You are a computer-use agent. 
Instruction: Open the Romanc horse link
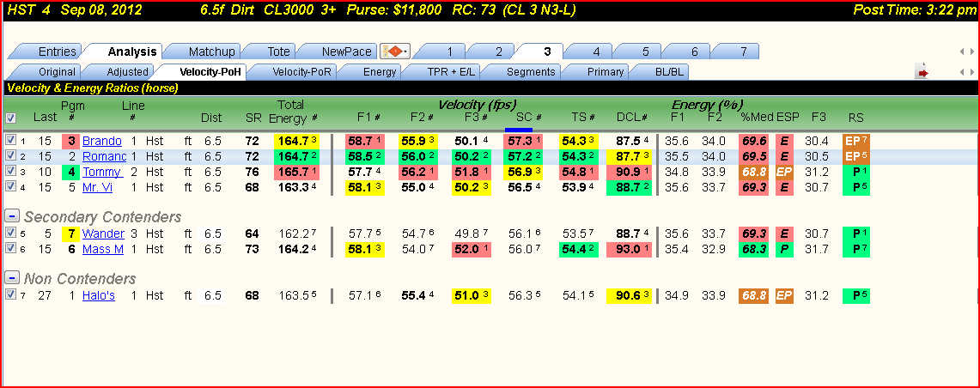click(x=105, y=156)
